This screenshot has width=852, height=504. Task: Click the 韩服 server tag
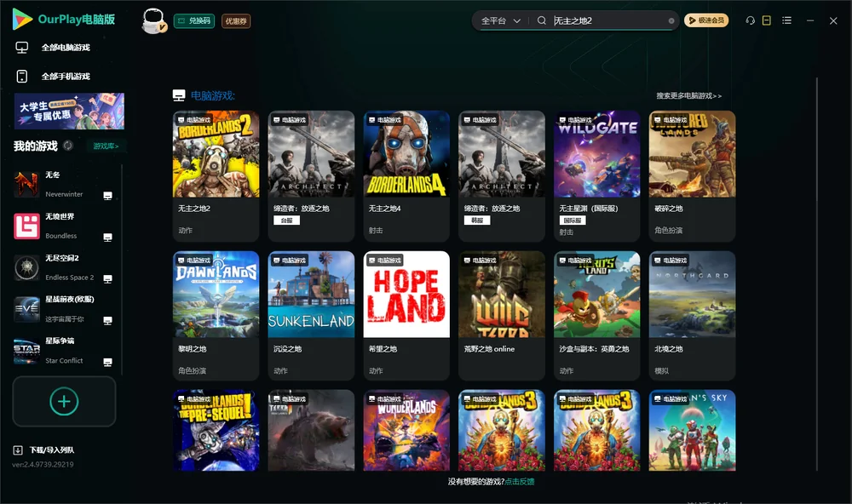click(x=477, y=220)
